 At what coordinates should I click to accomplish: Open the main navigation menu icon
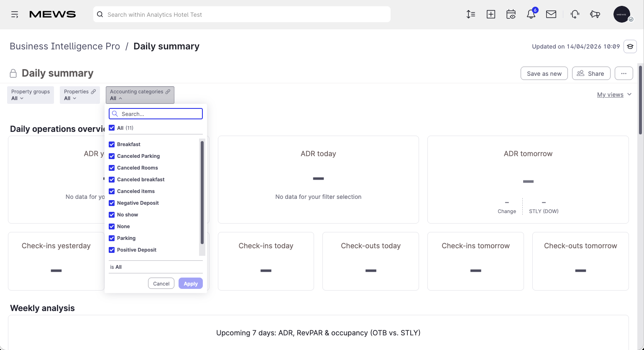click(15, 15)
